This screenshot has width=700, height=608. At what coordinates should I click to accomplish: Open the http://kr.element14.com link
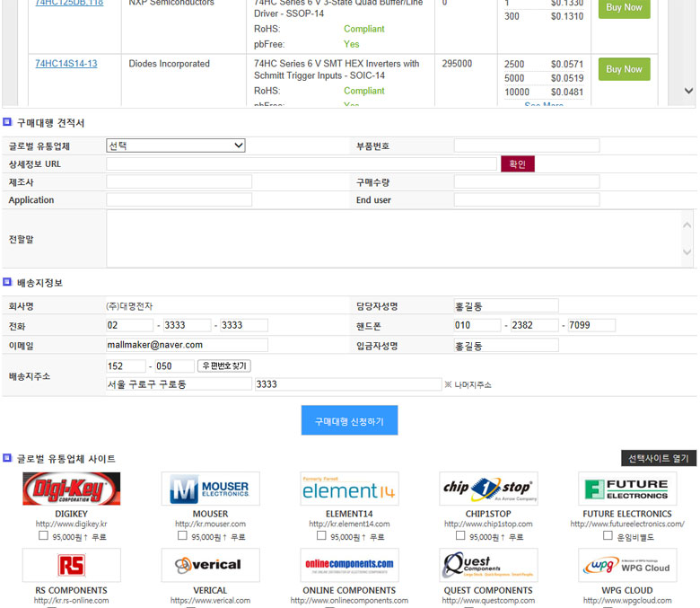(350, 524)
